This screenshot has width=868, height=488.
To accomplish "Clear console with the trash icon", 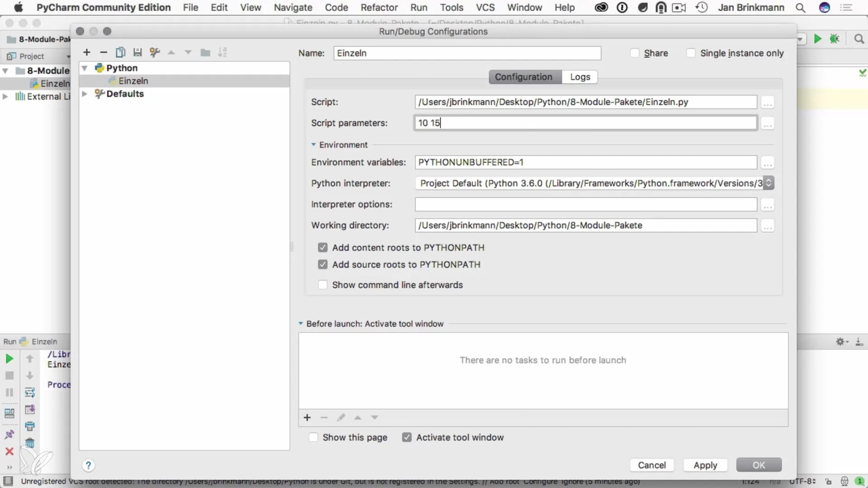I will coord(30,443).
